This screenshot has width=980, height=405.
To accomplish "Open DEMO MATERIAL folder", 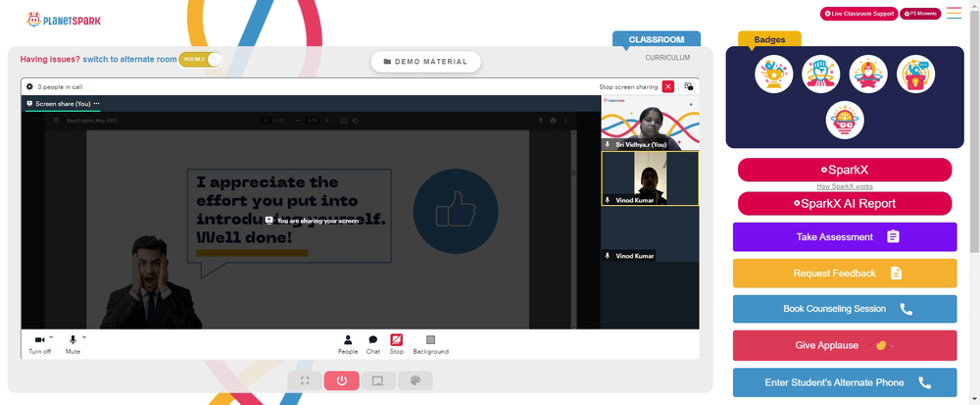I will [425, 61].
